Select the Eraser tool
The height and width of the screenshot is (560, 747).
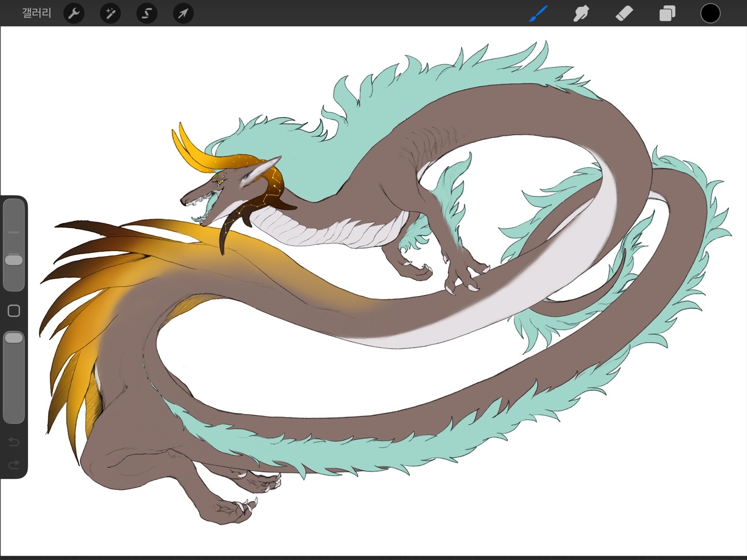pyautogui.click(x=624, y=13)
